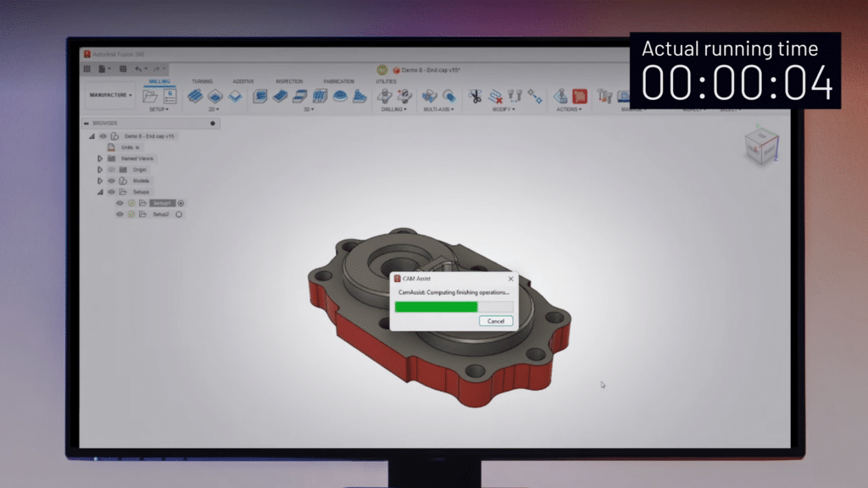This screenshot has width=868, height=488.
Task: Switch to the INSPECTION tab
Action: [289, 81]
